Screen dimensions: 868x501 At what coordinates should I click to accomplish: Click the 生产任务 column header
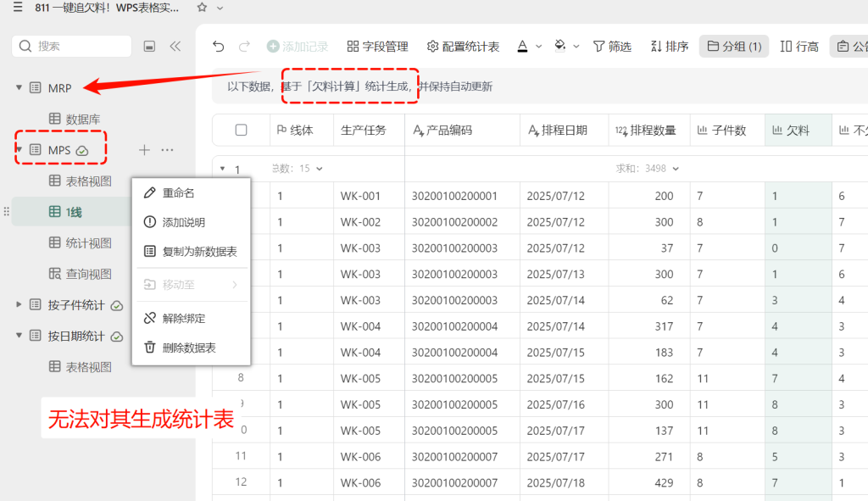point(370,131)
